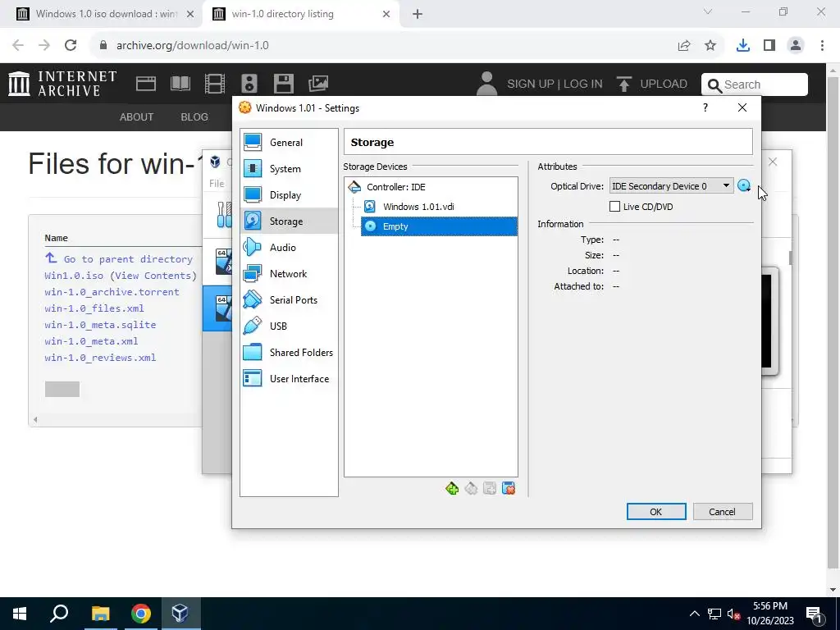Toggle Chrome side panel icon
840x630 pixels.
[769, 46]
